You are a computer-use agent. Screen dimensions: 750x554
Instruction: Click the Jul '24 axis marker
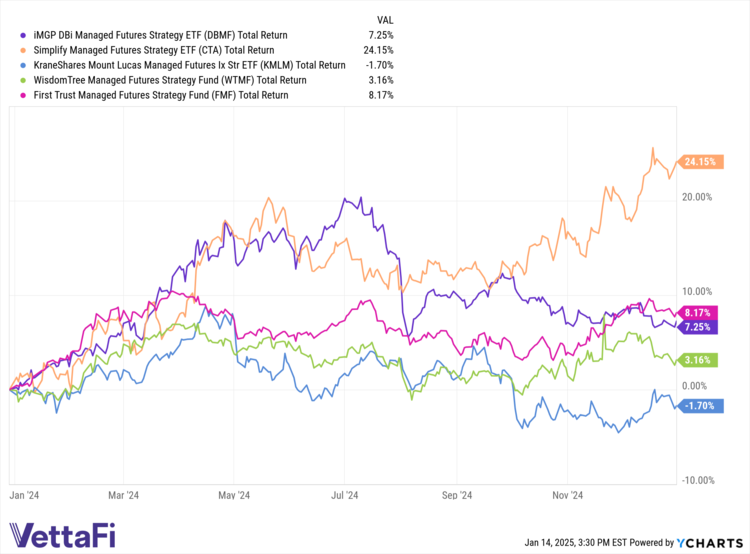click(345, 493)
